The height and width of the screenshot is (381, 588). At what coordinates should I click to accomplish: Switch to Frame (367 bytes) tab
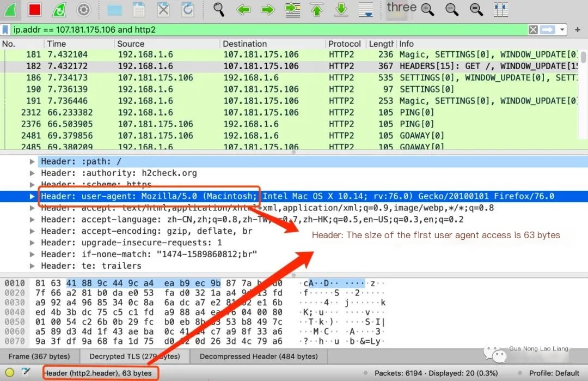(x=39, y=356)
